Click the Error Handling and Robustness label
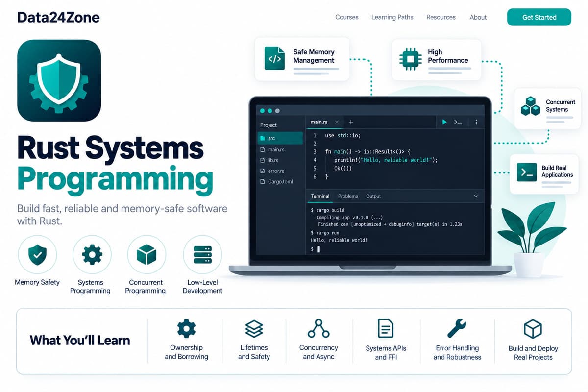The height and width of the screenshot is (392, 588). pos(457,352)
